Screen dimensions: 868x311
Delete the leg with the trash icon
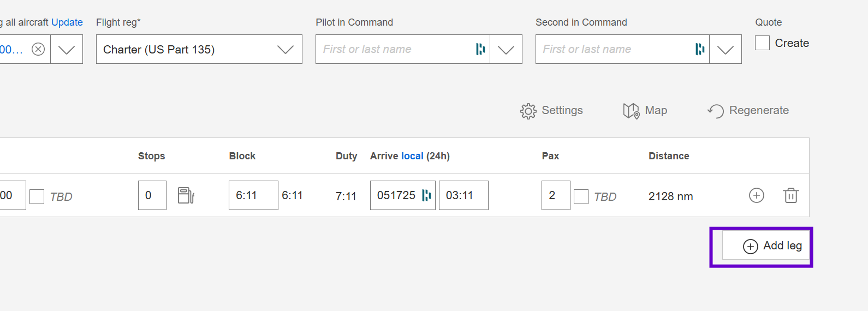tap(790, 195)
